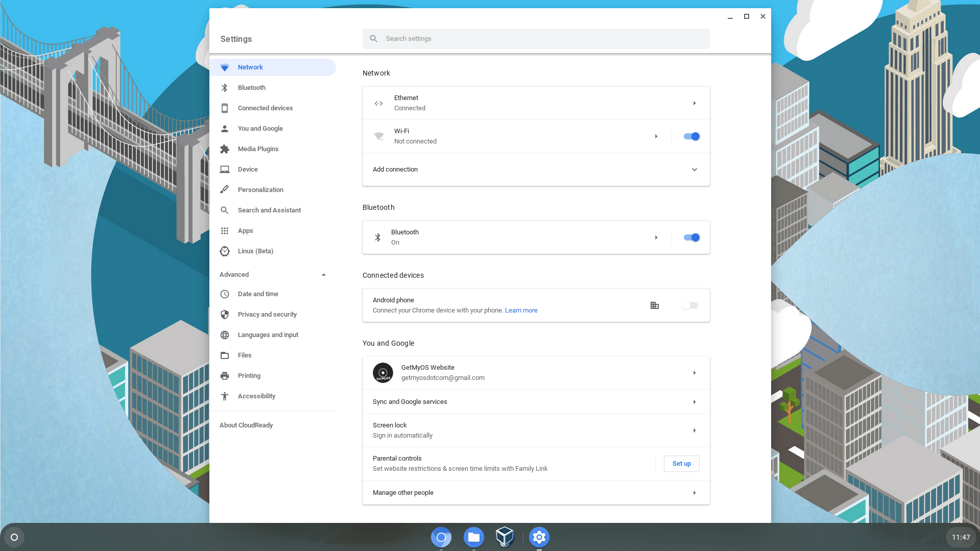Screen dimensions: 980x551
Task: Click the Linux (Beta) penguin icon
Action: click(x=225, y=251)
